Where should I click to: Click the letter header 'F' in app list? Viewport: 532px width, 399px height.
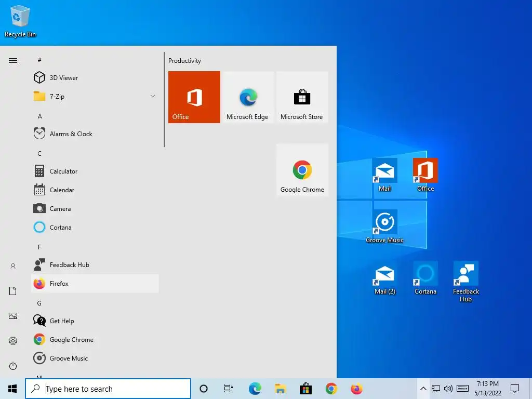[39, 247]
